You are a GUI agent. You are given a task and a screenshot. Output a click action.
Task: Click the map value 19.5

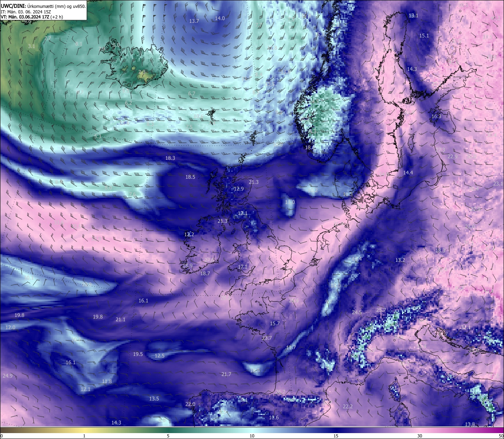point(138,354)
